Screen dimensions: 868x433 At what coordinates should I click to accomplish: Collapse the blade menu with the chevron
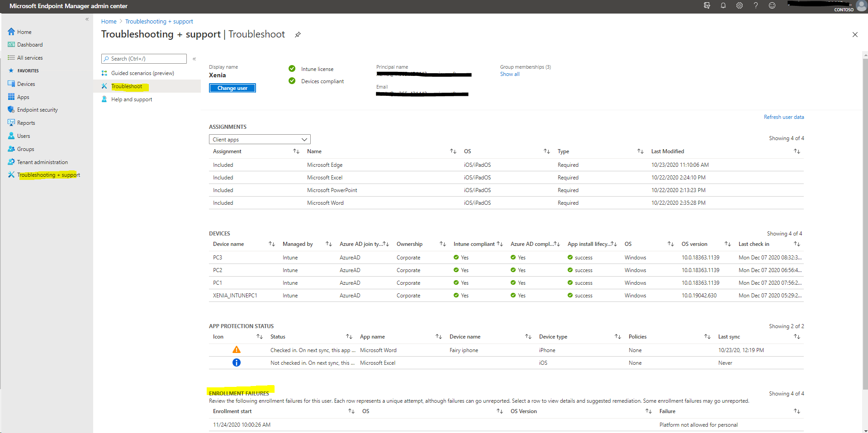(x=194, y=59)
